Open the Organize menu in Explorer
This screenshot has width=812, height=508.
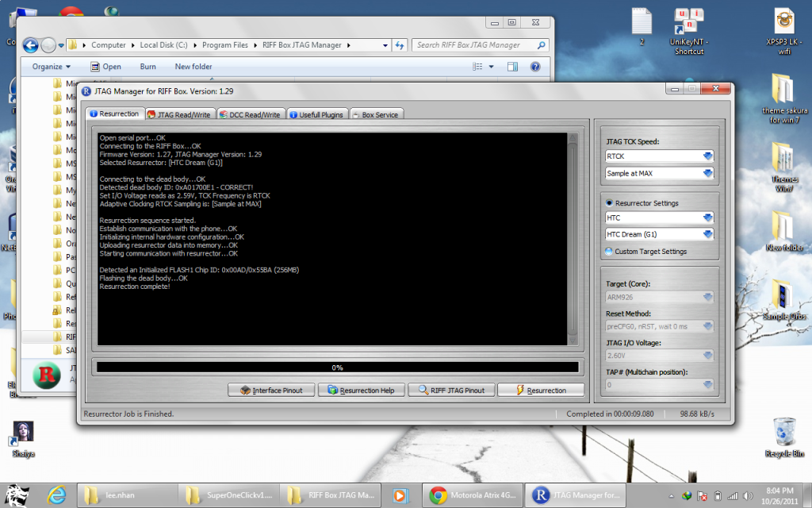(x=52, y=67)
